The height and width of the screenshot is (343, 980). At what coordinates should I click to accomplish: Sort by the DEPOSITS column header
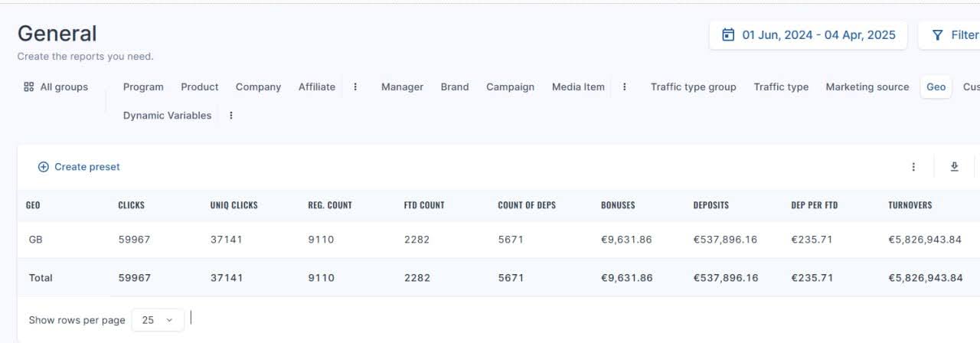(x=710, y=205)
